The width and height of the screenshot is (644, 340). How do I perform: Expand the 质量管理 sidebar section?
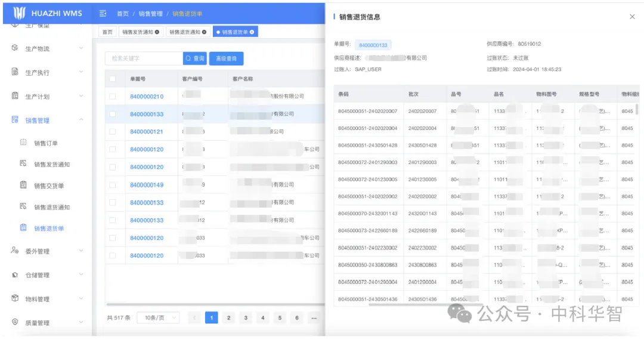[81, 323]
